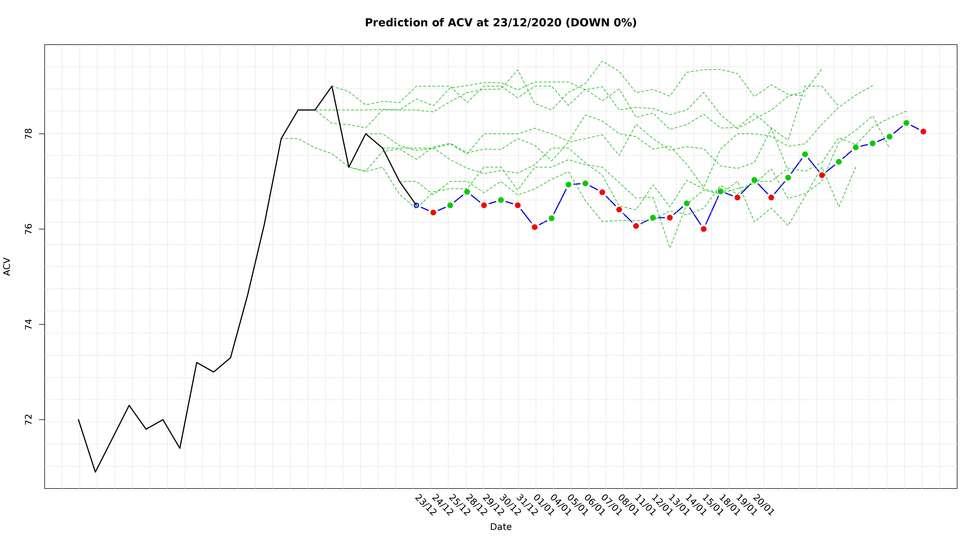Click the last red dot on the blue line
The height and width of the screenshot is (544, 980).
coord(923,131)
